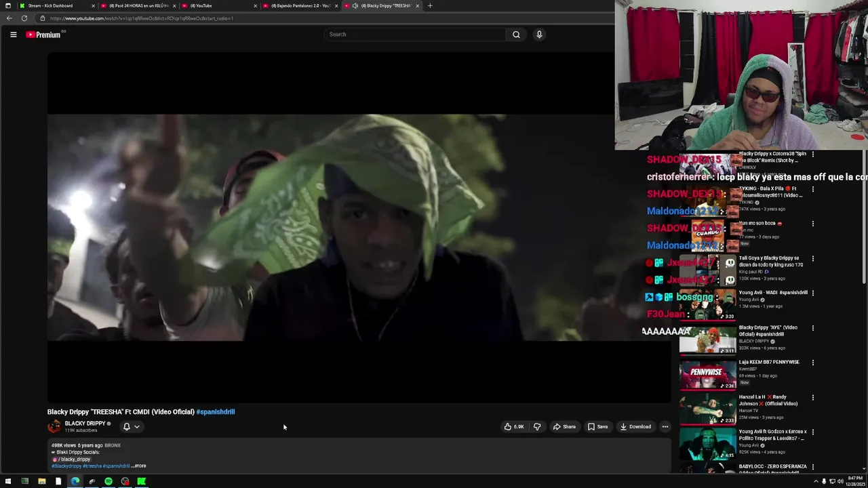Play PENNYWISE video thumbnail
This screenshot has width=868, height=488.
(x=707, y=375)
